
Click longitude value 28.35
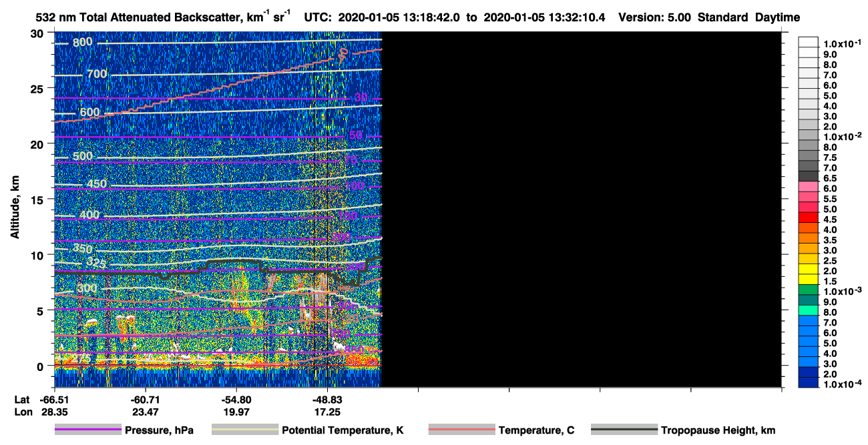(54, 412)
